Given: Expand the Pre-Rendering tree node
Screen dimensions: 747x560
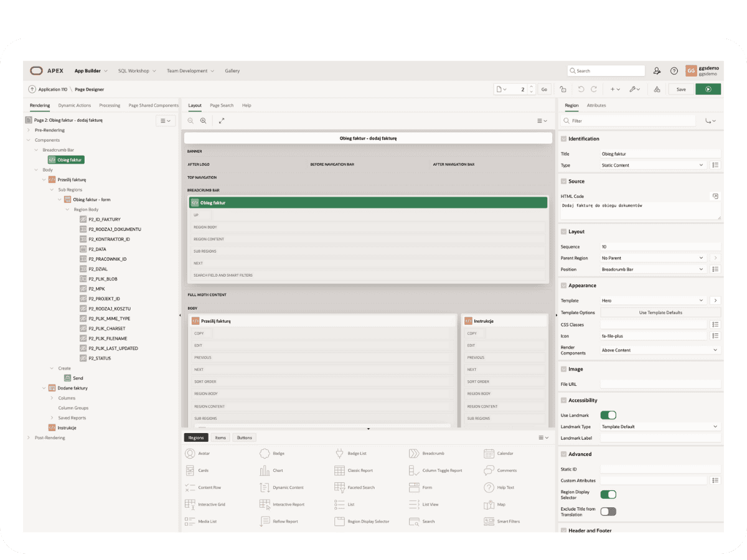Looking at the screenshot, I should click(x=29, y=130).
